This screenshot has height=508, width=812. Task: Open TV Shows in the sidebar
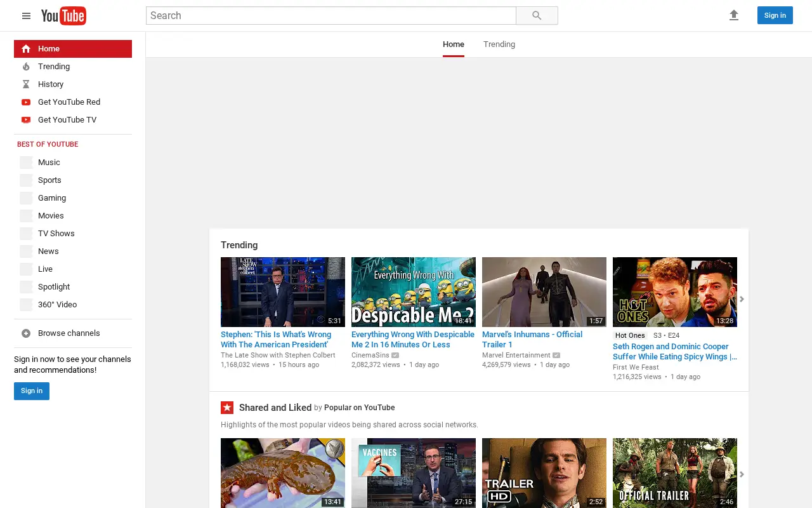pyautogui.click(x=73, y=234)
